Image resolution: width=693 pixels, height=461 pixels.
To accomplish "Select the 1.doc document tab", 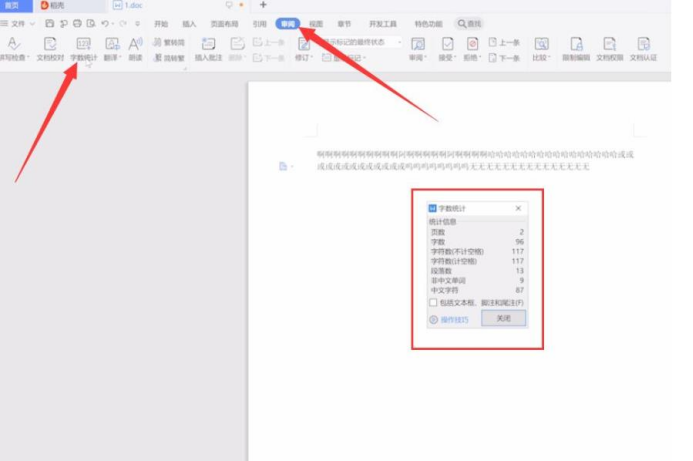I will click(x=128, y=5).
